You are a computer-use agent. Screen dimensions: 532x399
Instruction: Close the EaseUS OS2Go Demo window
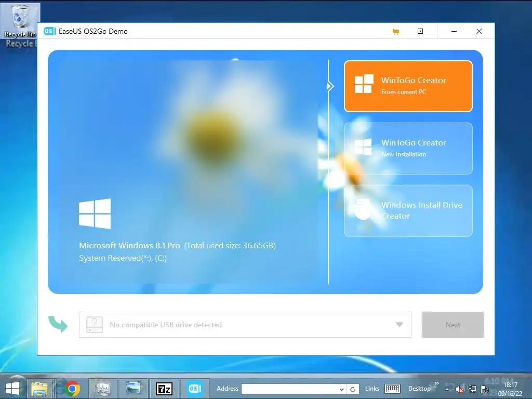click(x=478, y=31)
